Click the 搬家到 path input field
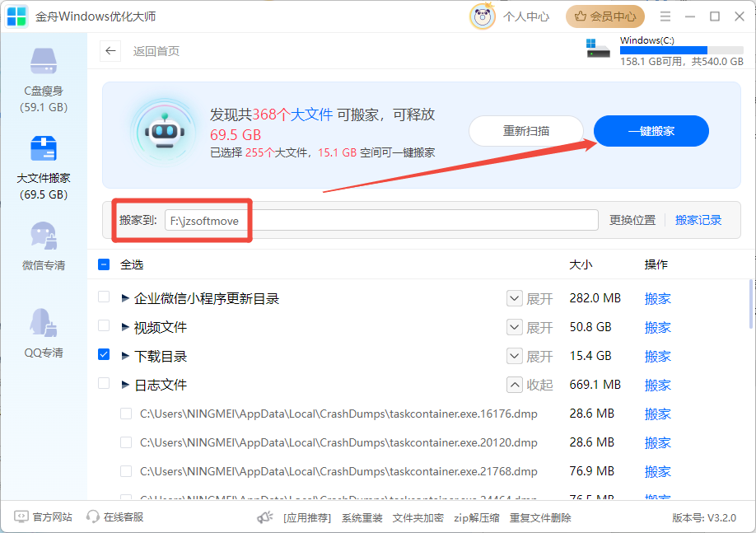This screenshot has height=533, width=756. point(381,221)
